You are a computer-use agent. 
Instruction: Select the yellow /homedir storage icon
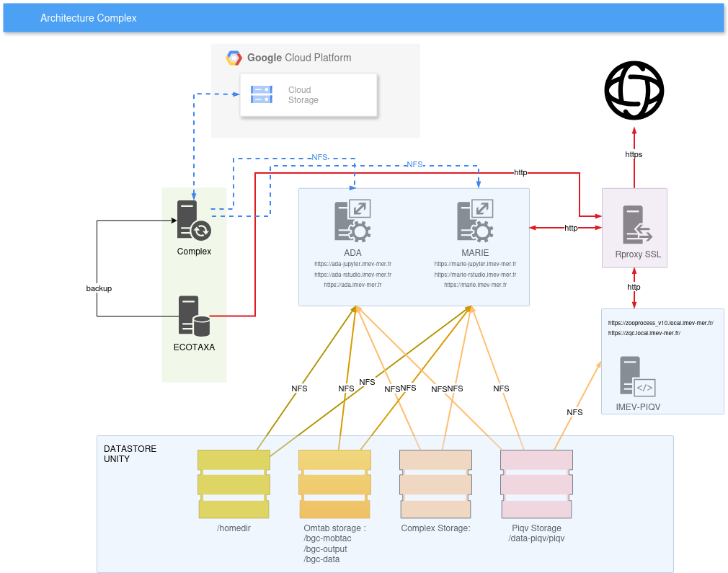(234, 484)
